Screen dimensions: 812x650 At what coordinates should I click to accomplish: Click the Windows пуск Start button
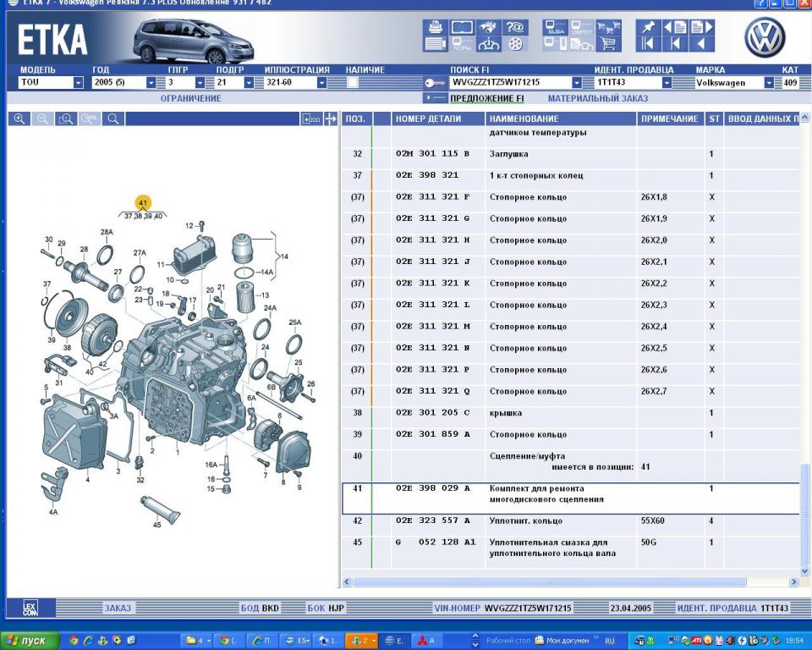click(x=30, y=641)
